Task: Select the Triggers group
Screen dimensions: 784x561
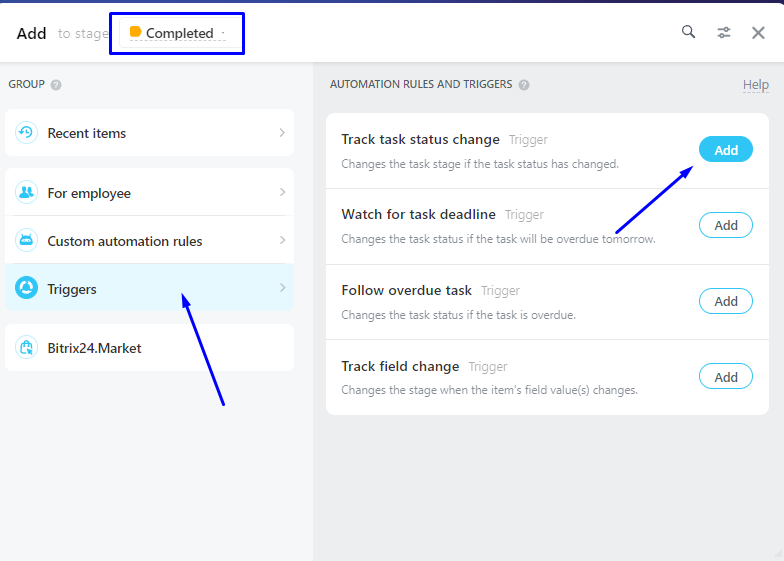Action: coord(150,289)
